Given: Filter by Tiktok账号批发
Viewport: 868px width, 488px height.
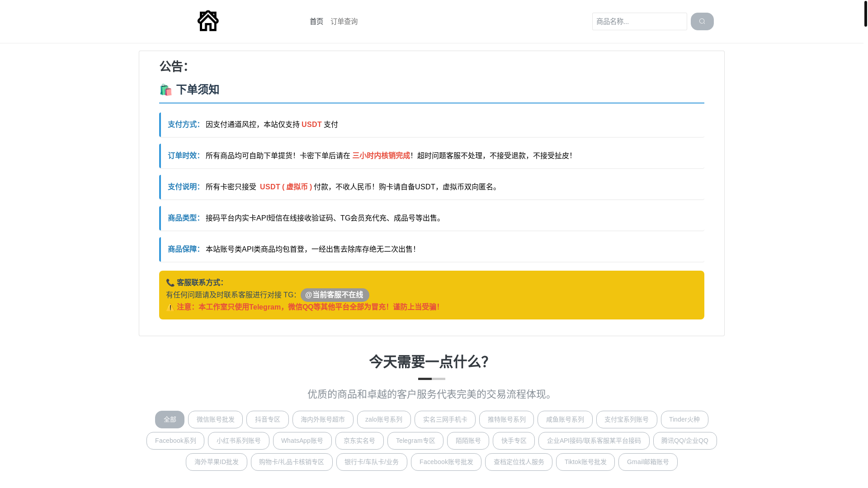Looking at the screenshot, I should [585, 462].
